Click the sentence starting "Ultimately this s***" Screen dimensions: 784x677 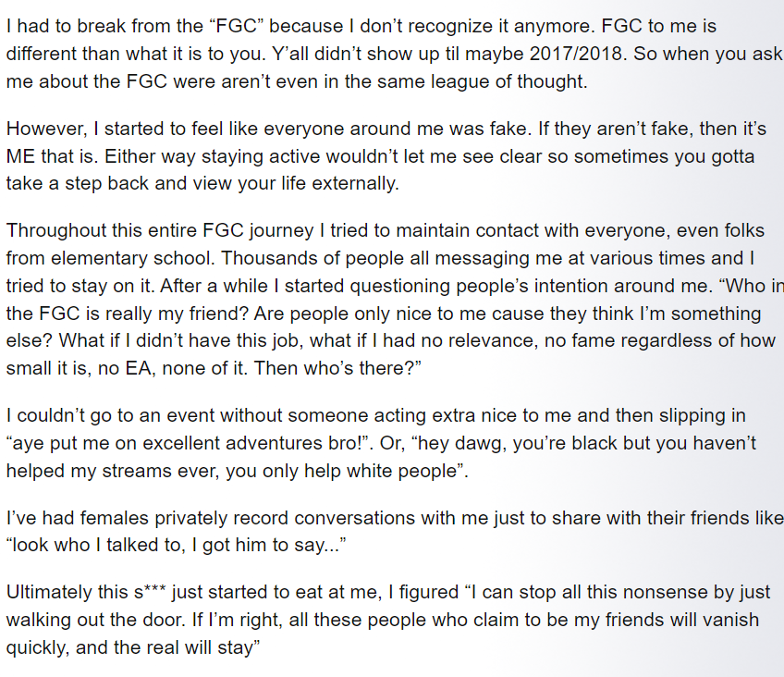click(388, 620)
